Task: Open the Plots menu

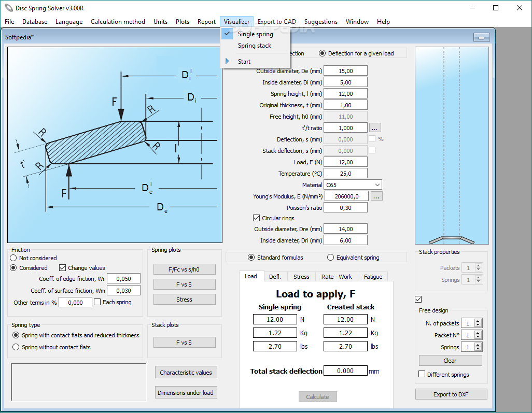Action: pyautogui.click(x=183, y=22)
